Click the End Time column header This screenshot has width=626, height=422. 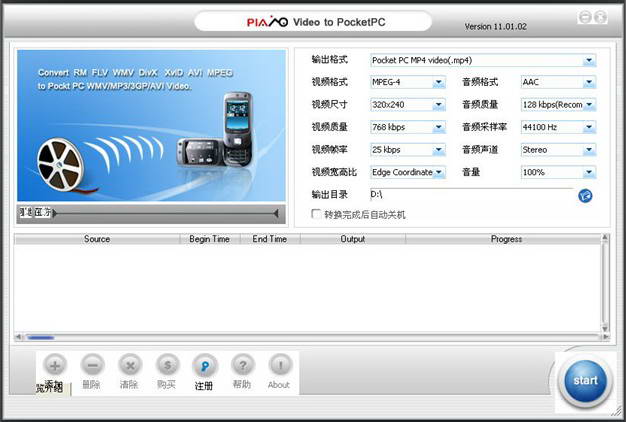click(x=270, y=239)
